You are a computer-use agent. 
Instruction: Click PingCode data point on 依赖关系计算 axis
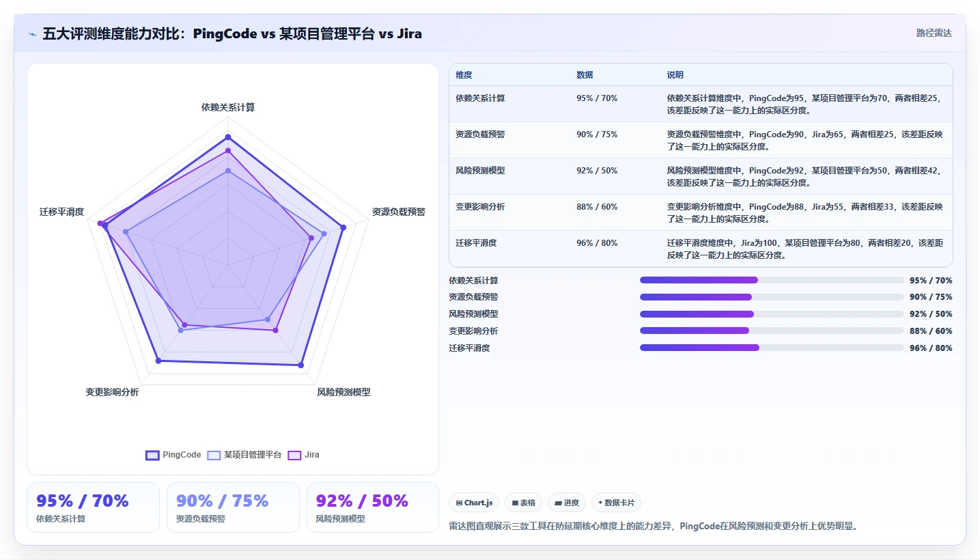pos(228,137)
